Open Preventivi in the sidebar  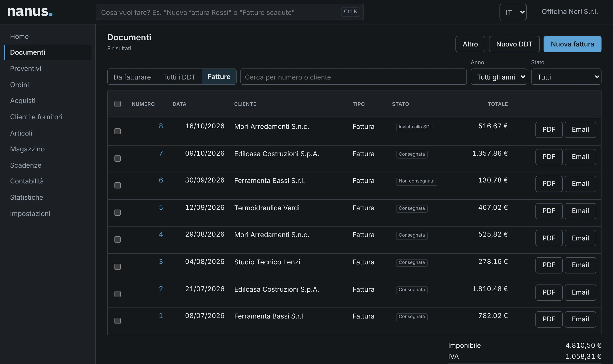48,68
